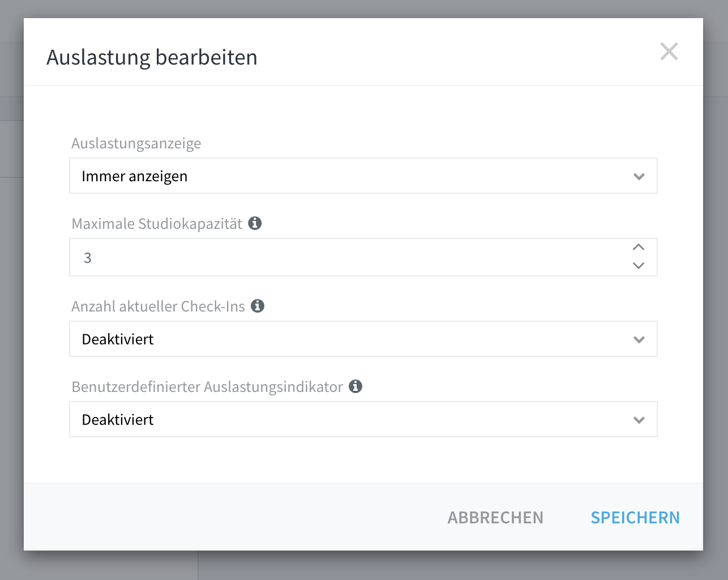Click the Benutzerdefinierter Auslastungsindikator label
This screenshot has height=580, width=728.
tap(207, 387)
